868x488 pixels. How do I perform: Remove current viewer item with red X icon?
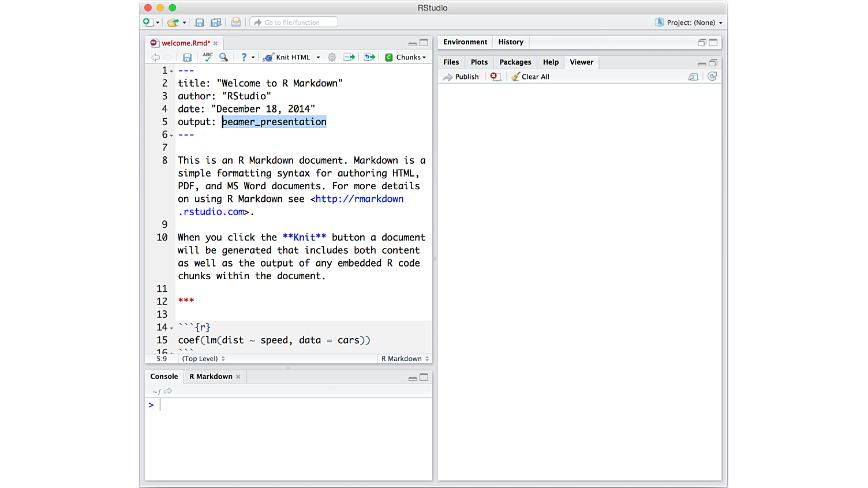494,77
